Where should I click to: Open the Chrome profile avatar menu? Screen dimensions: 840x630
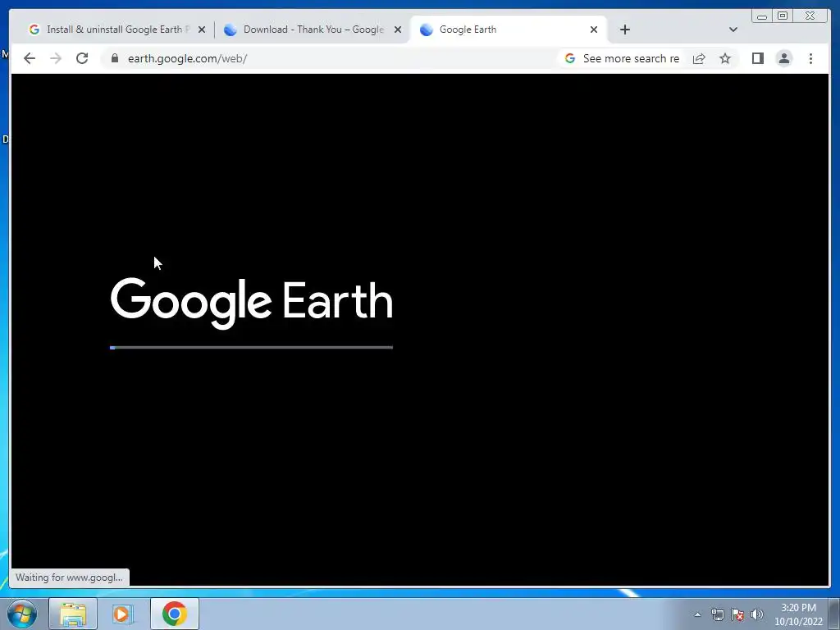783,58
